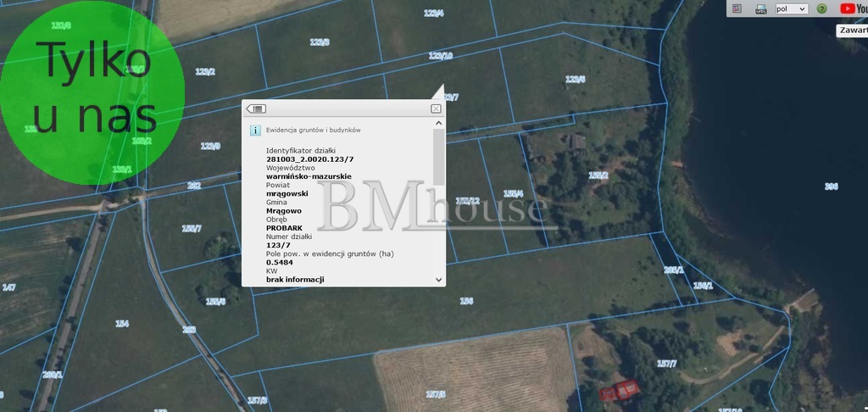The height and width of the screenshot is (412, 868).
Task: Click the WMS print map icon
Action: [x=760, y=8]
